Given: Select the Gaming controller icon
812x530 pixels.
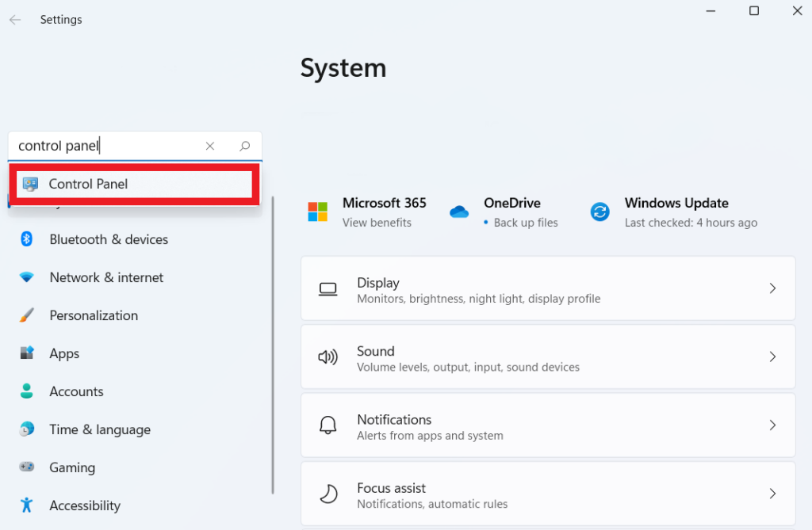Looking at the screenshot, I should [27, 467].
